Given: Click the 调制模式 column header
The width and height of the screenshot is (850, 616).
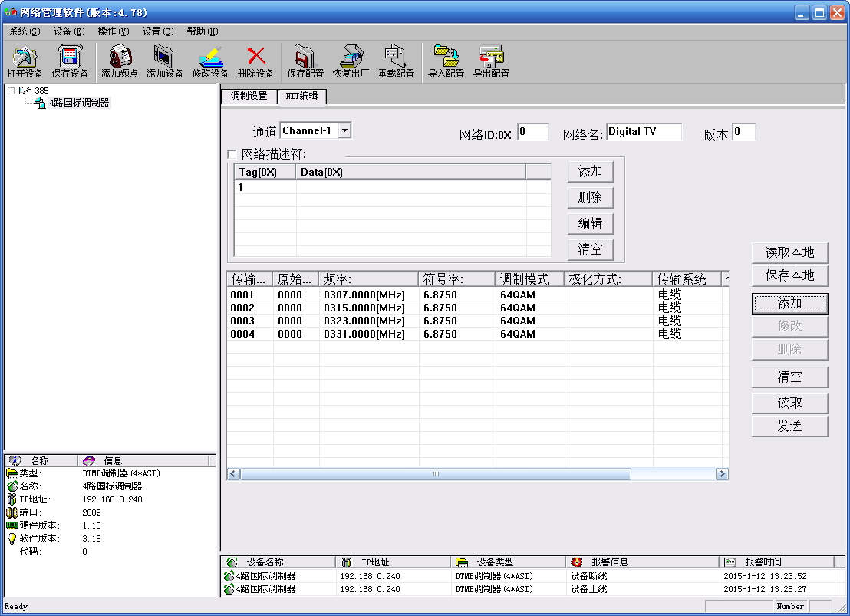Looking at the screenshot, I should (x=529, y=279).
